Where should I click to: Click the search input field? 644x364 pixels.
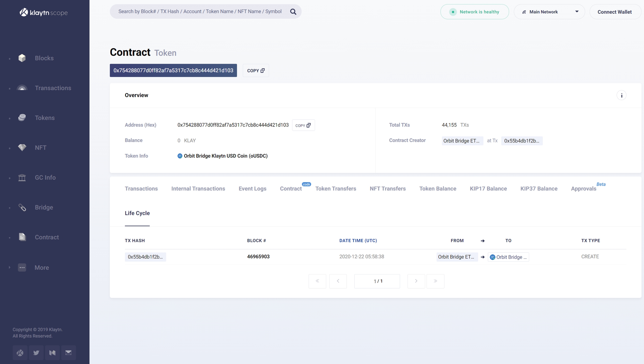(200, 12)
